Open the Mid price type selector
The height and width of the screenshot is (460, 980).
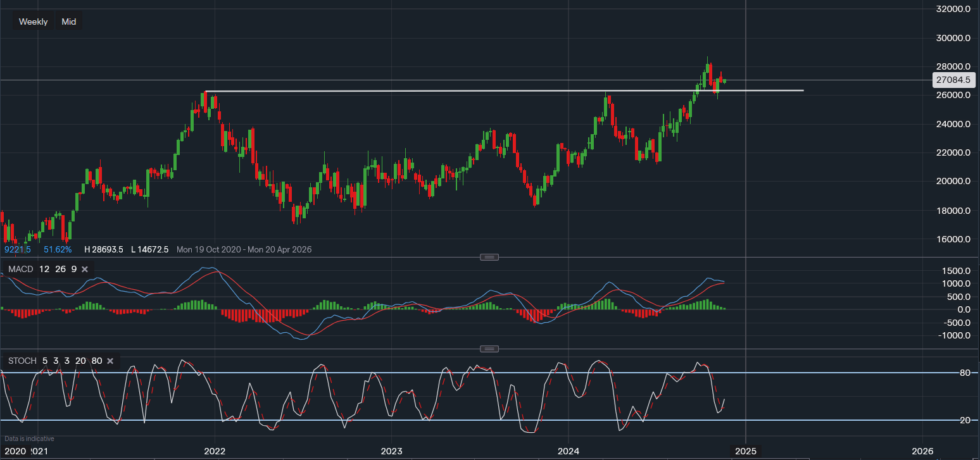69,22
